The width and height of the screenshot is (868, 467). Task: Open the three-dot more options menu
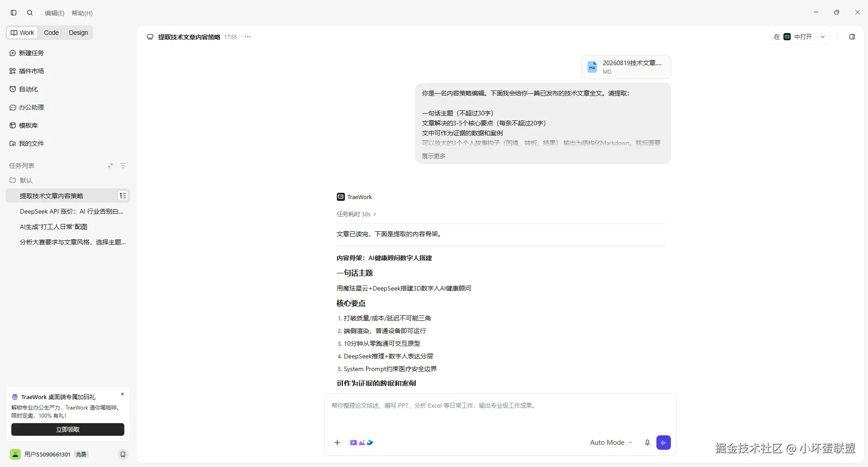click(x=248, y=37)
